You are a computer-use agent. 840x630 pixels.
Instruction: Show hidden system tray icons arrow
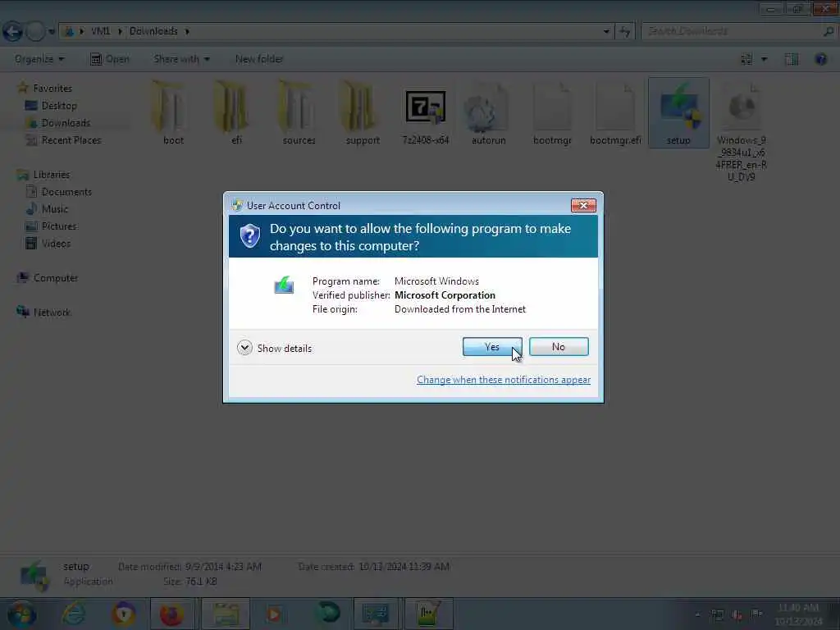coord(697,614)
